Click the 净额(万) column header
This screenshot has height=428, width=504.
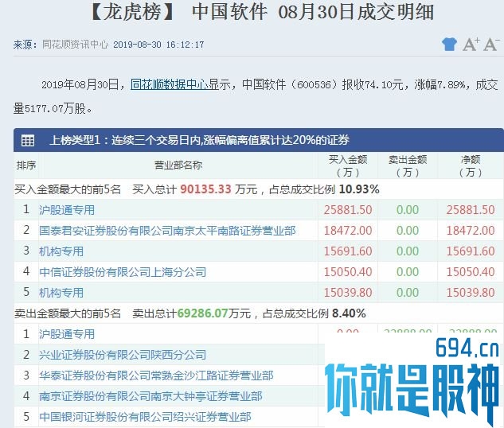point(471,165)
